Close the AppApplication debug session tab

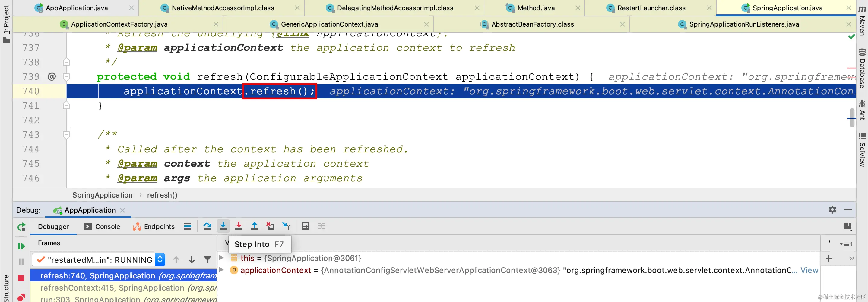click(x=123, y=210)
